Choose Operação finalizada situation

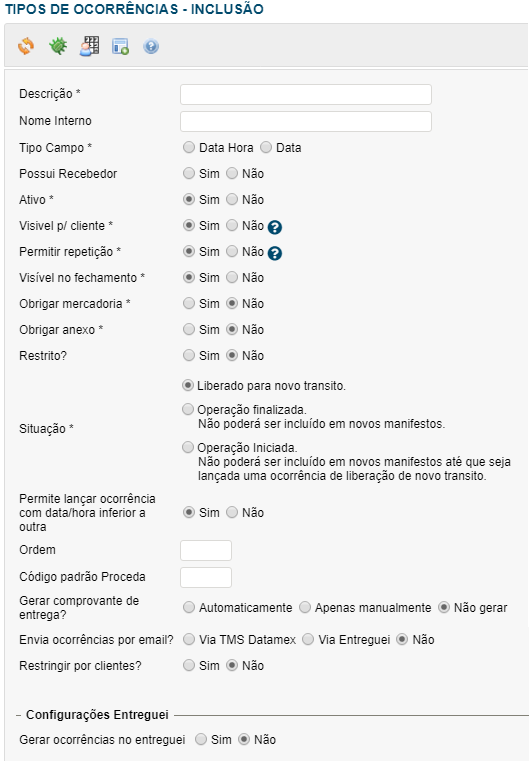coord(188,409)
